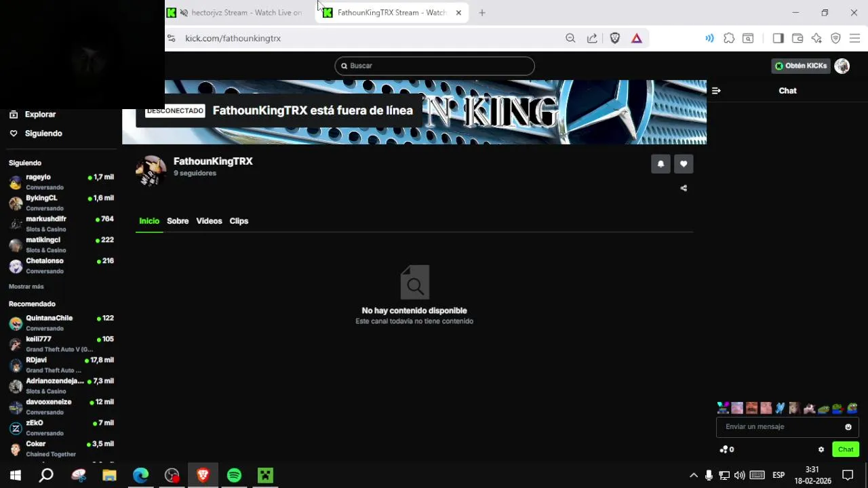Image resolution: width=868 pixels, height=488 pixels.
Task: Click the green Chat send button
Action: tap(846, 449)
